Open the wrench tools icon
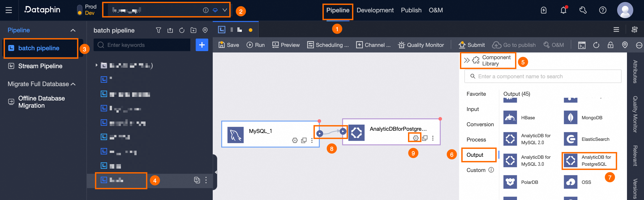Viewport: 644px width, 200px height. 583,10
